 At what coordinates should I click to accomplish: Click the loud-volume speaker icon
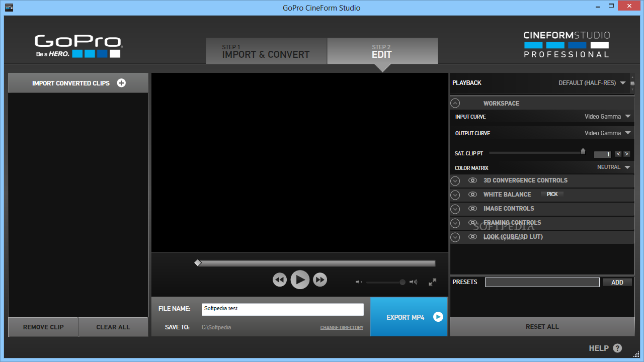pos(414,282)
